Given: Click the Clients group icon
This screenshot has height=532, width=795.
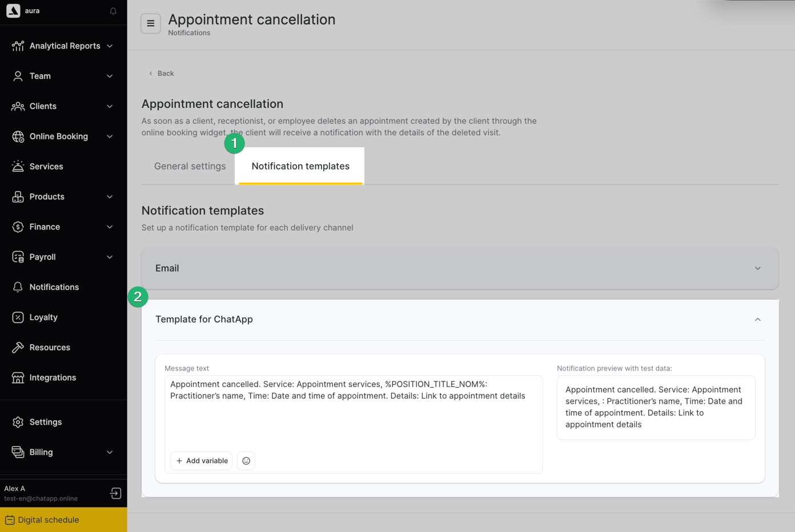Looking at the screenshot, I should point(18,106).
